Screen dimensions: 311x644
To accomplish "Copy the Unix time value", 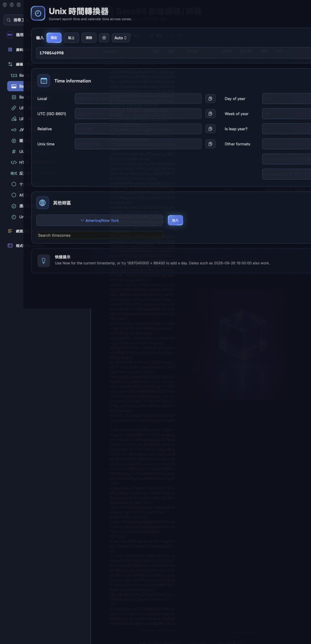I will pos(210,144).
